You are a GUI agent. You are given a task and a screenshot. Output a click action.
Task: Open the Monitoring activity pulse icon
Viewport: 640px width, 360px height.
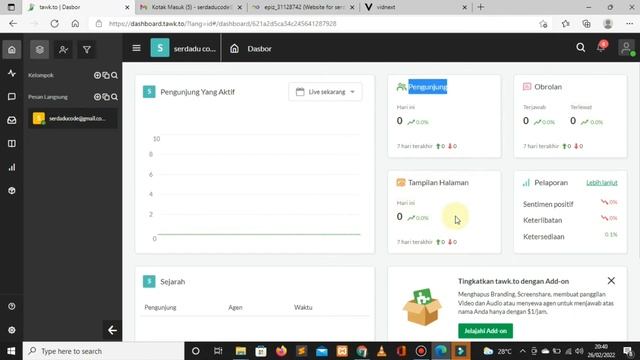12,73
